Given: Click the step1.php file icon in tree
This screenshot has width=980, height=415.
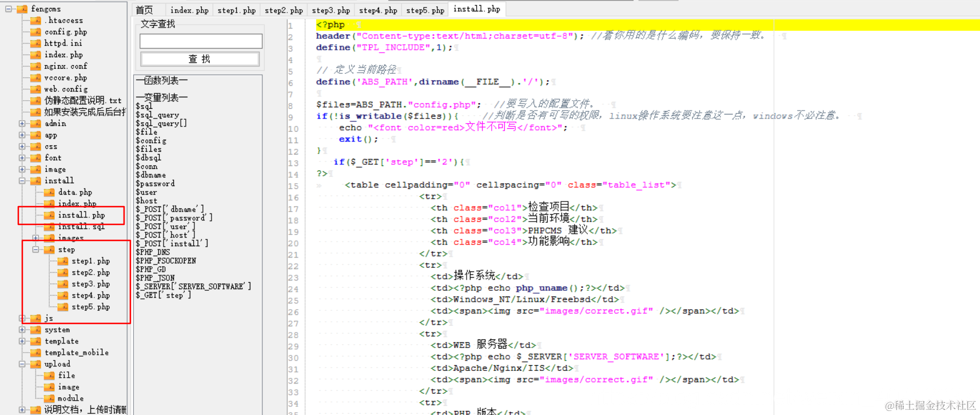Looking at the screenshot, I should click(x=63, y=261).
